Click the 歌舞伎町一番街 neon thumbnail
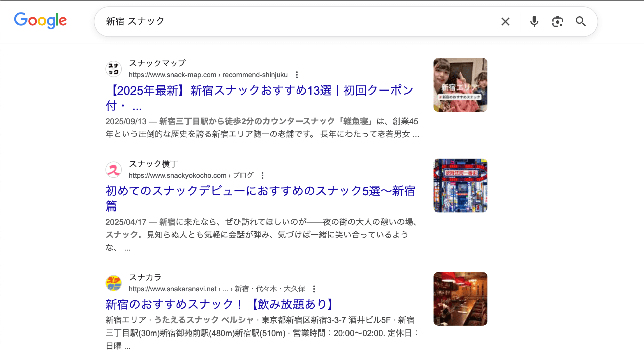The image size is (644, 362). click(x=460, y=185)
